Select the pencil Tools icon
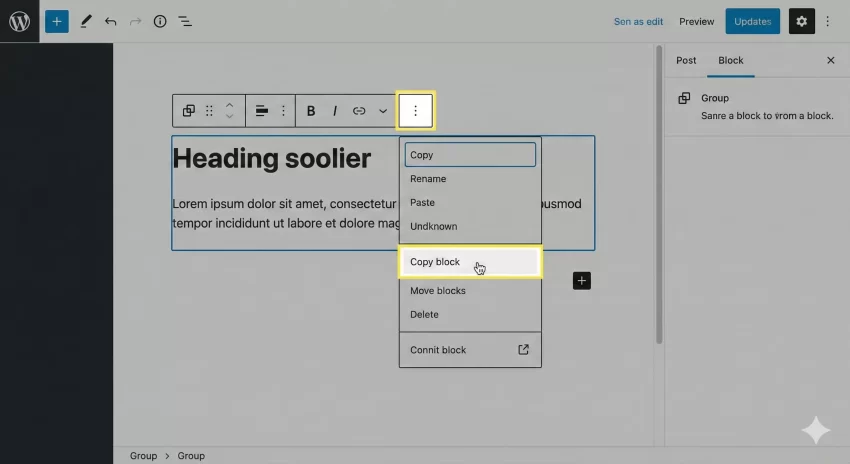The width and height of the screenshot is (850, 464). coord(86,21)
